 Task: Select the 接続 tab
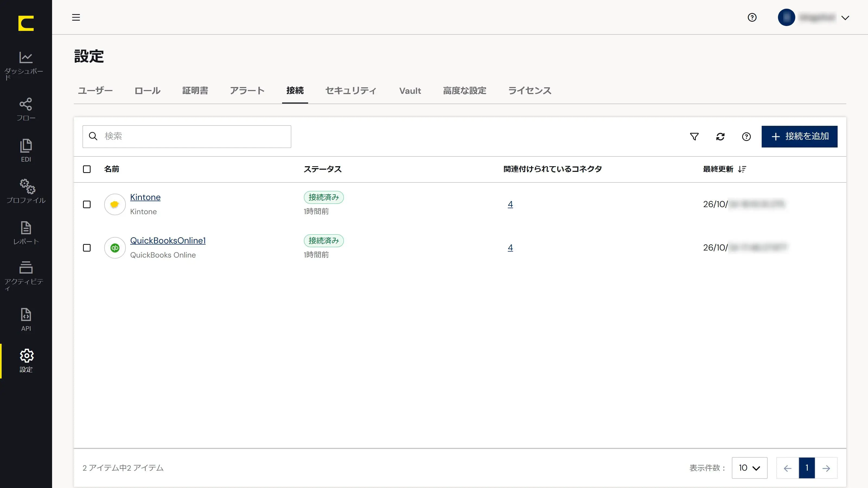[295, 91]
